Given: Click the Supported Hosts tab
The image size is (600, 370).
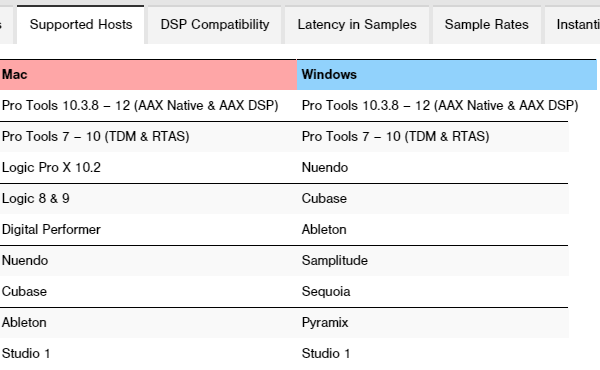Looking at the screenshot, I should [x=81, y=25].
